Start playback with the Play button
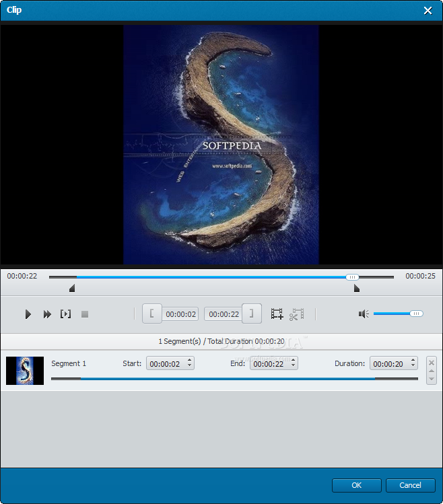Viewport: 443px width, 504px height. coord(28,314)
